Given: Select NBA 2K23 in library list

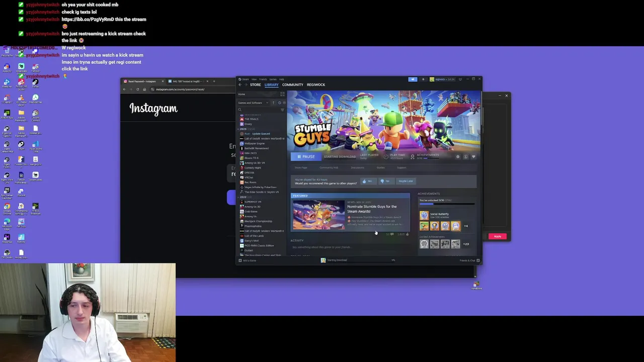Looking at the screenshot, I should click(250, 153).
